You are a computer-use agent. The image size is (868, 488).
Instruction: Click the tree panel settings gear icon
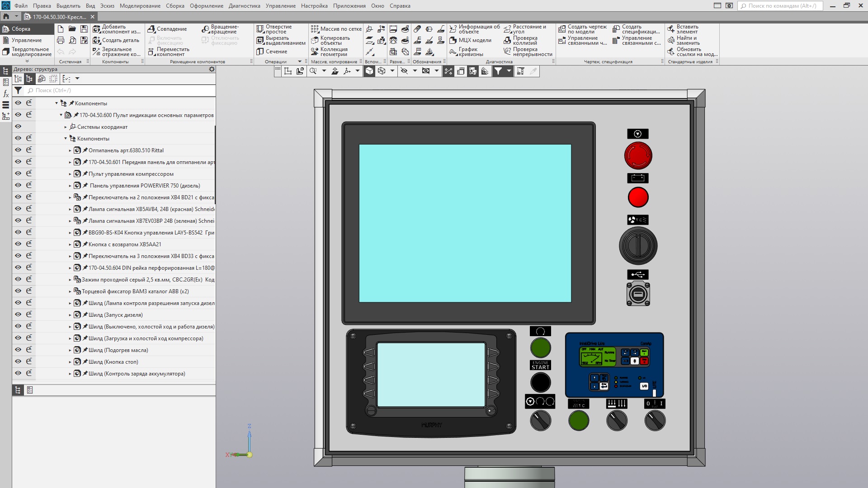point(212,69)
